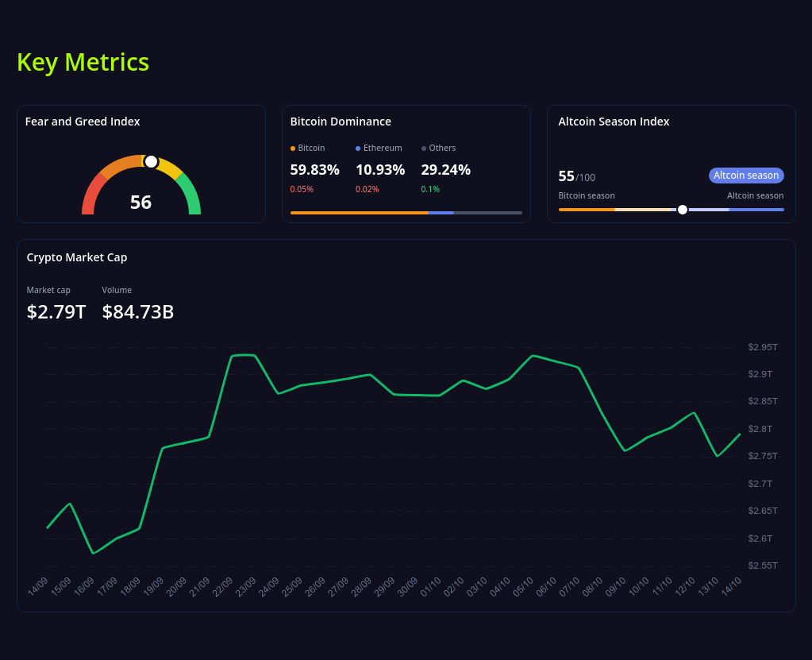Image resolution: width=812 pixels, height=660 pixels.
Task: Click the $2.75T y-axis label
Action: [x=762, y=456]
